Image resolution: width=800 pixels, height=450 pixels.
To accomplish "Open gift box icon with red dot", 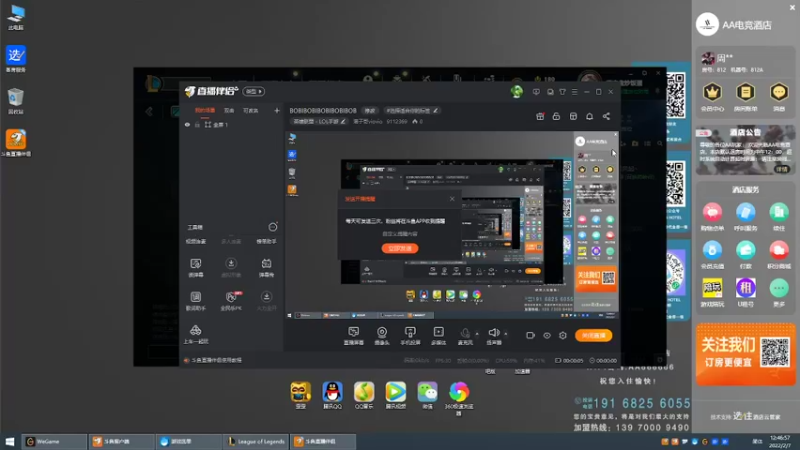I will [540, 116].
